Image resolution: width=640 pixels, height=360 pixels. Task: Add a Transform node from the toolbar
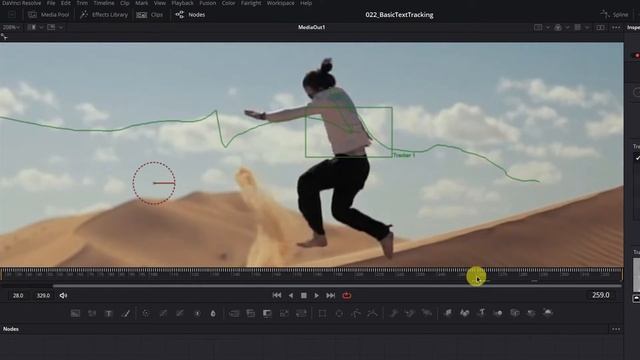click(301, 313)
